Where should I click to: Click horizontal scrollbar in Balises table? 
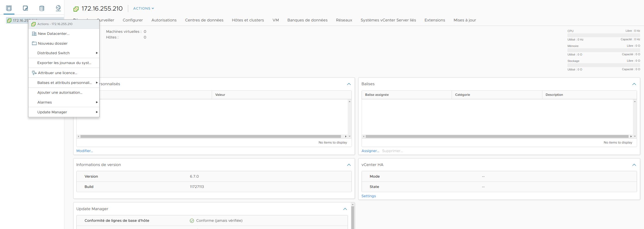click(x=497, y=136)
